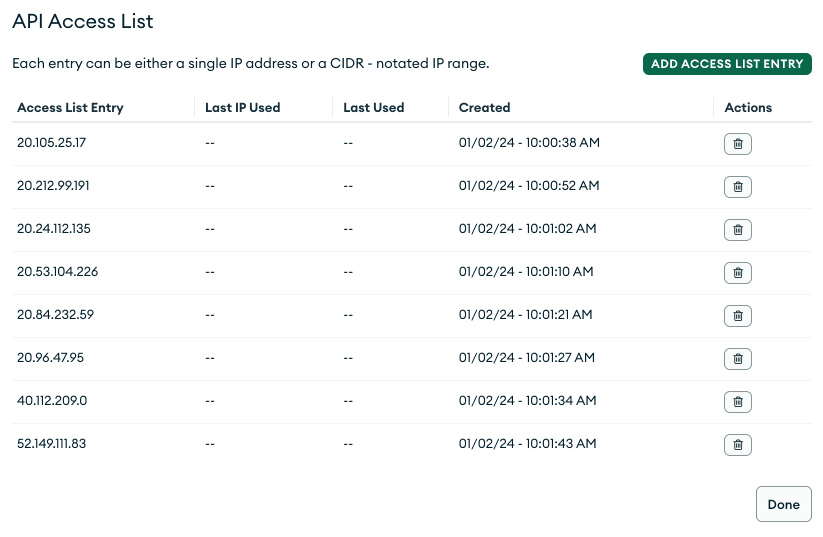The width and height of the screenshot is (823, 537).
Task: Select the Created column header
Action: tap(484, 108)
